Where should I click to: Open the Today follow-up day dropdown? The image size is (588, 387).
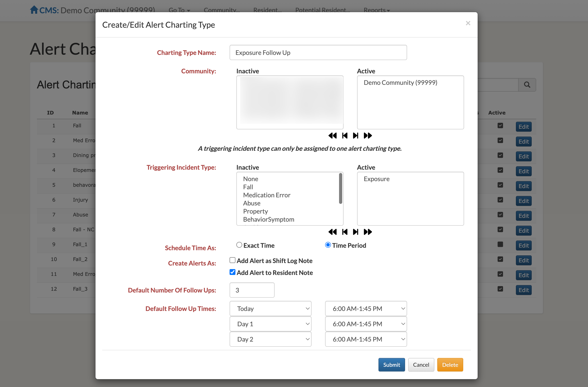tap(270, 308)
